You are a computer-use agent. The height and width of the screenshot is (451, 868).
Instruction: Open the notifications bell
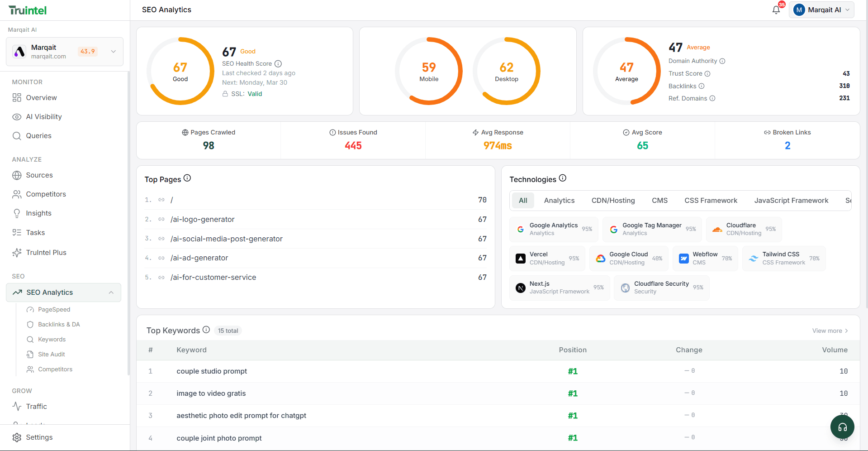(x=776, y=10)
